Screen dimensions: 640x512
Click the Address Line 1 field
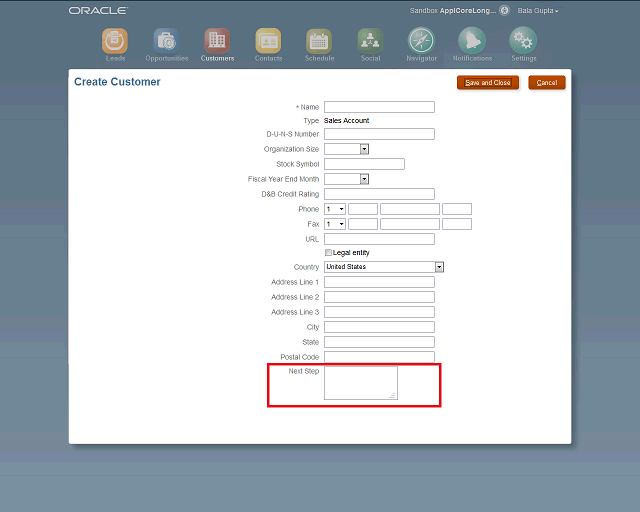(x=379, y=282)
